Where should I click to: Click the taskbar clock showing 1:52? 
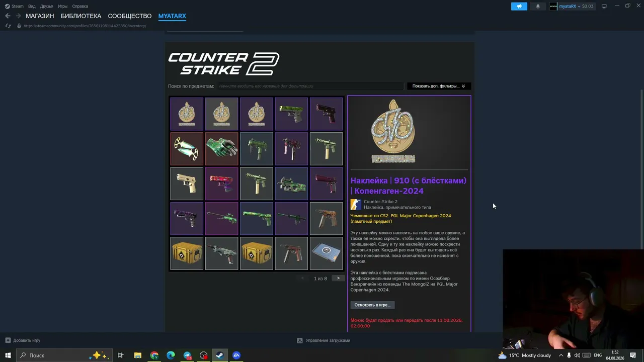click(x=615, y=355)
